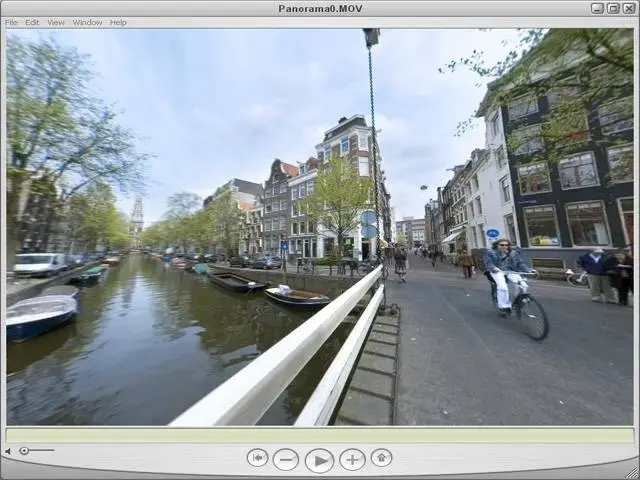This screenshot has width=640, height=480.
Task: Close the Panorama0.MOV window
Action: click(629, 8)
